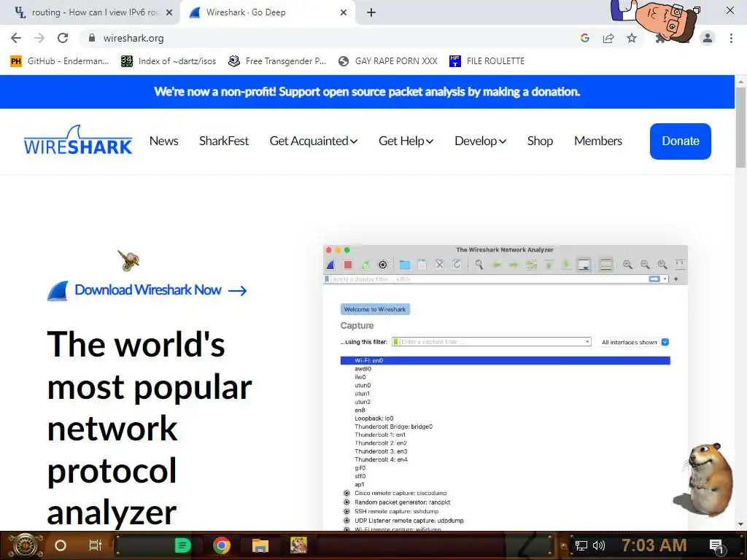Open the green chat app on taskbar
The height and width of the screenshot is (560, 747).
[182, 545]
